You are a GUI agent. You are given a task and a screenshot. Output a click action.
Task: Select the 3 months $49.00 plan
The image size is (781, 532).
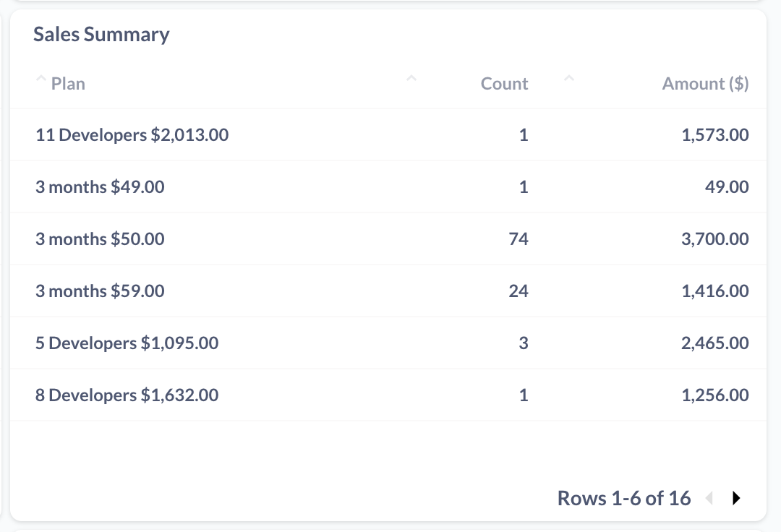(x=100, y=187)
